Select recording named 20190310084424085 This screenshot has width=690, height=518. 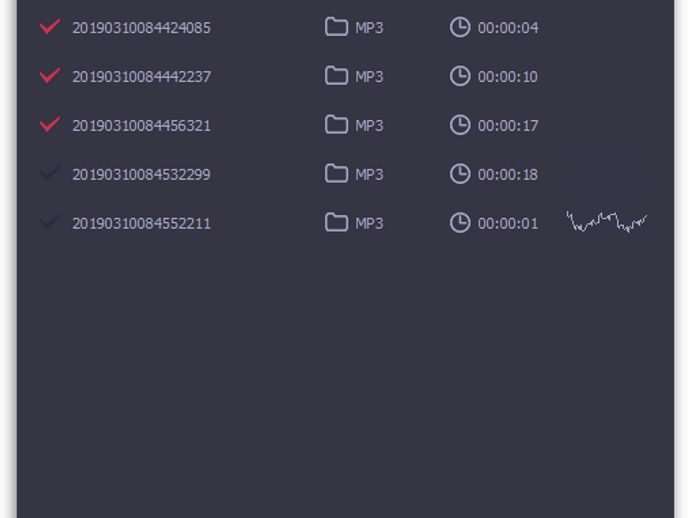(x=141, y=28)
